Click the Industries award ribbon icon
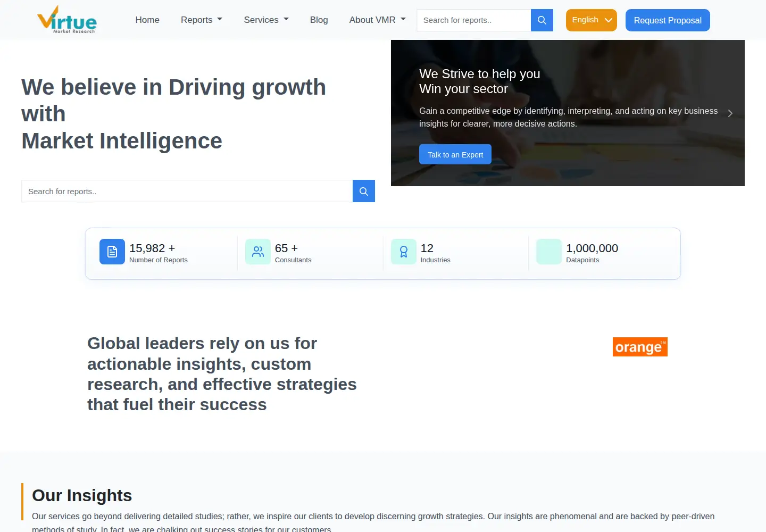The height and width of the screenshot is (532, 766). (x=404, y=252)
